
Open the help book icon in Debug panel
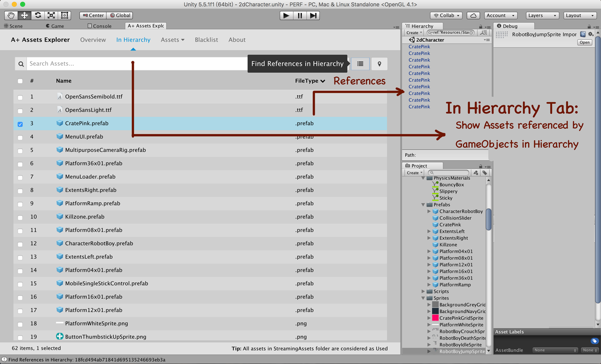[583, 34]
